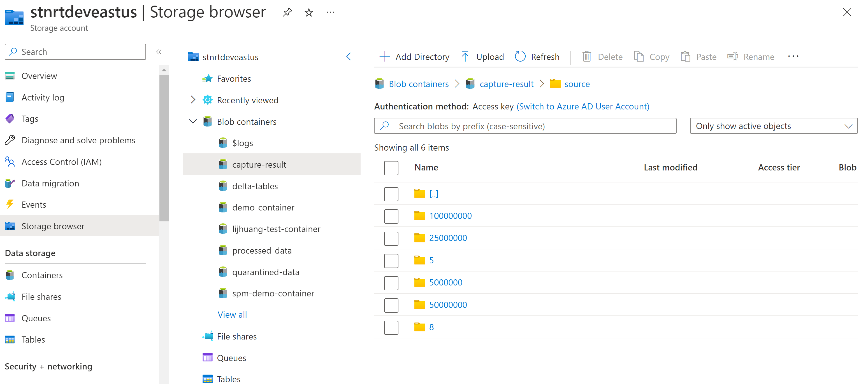Check the box for [..] row
The height and width of the screenshot is (384, 868).
point(391,194)
